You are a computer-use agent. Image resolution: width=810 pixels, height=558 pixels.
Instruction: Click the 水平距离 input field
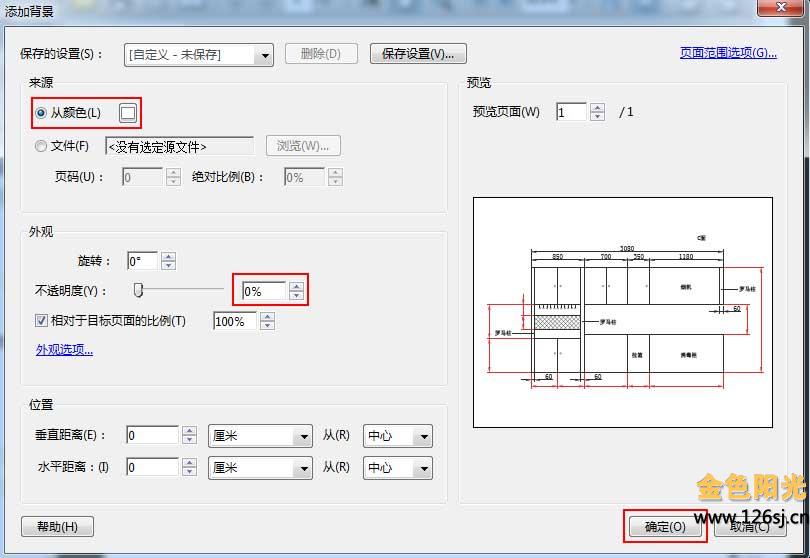click(152, 467)
